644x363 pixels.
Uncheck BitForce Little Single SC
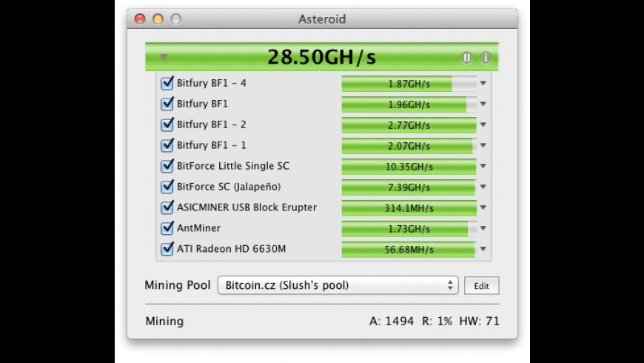click(x=167, y=166)
